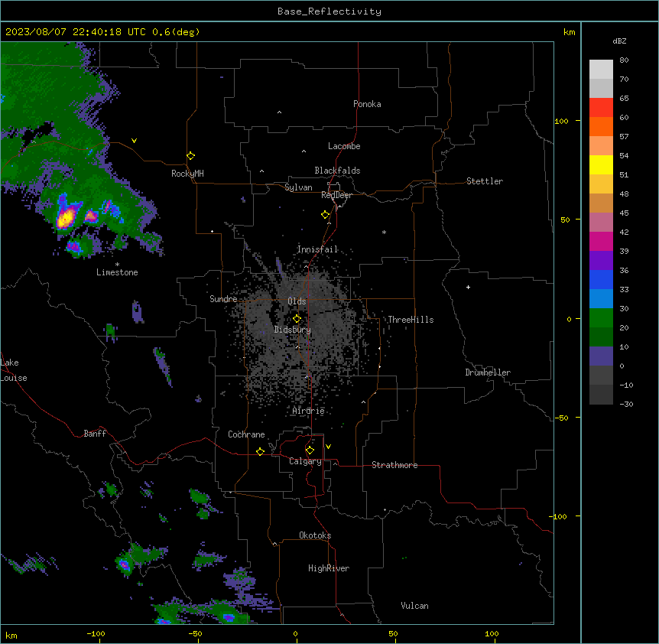The height and width of the screenshot is (644, 659).
Task: Click the small magenta storm cell southwest of Okotoks
Action: pos(124,564)
